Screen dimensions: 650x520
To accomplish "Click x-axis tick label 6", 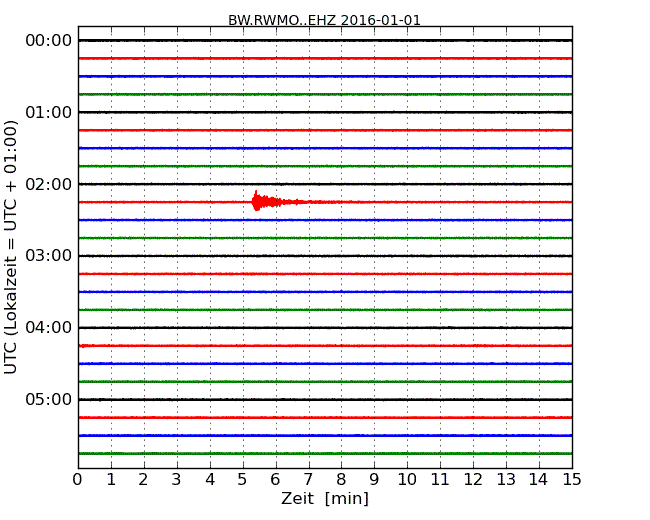I will point(275,480).
